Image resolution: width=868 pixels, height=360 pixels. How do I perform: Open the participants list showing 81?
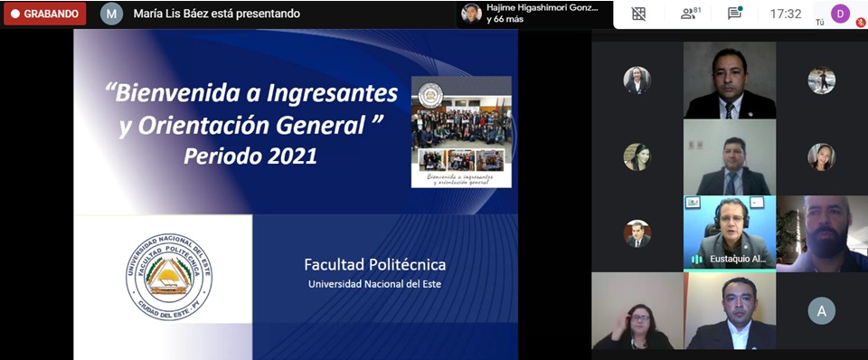point(690,14)
